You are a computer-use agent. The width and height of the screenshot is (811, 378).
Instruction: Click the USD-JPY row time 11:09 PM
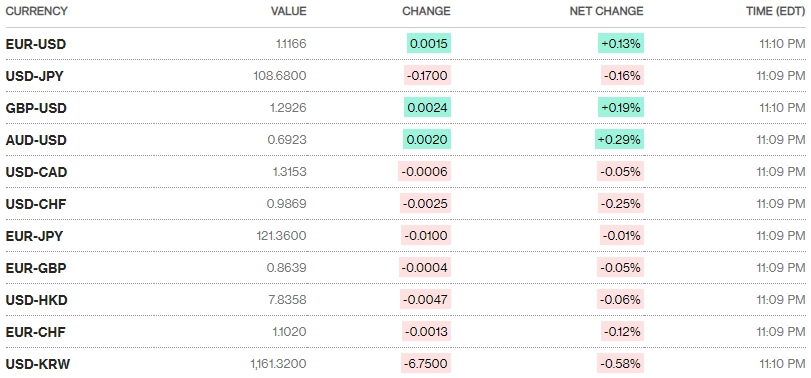pyautogui.click(x=782, y=76)
